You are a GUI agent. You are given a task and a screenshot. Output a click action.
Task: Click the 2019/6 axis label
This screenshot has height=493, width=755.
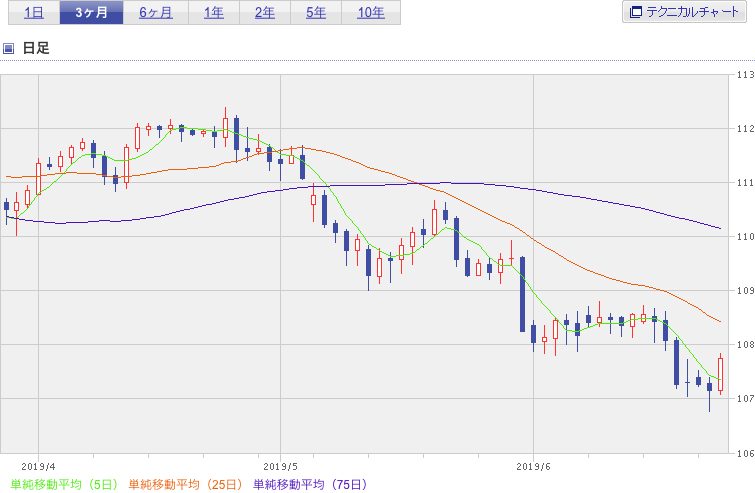tap(534, 467)
